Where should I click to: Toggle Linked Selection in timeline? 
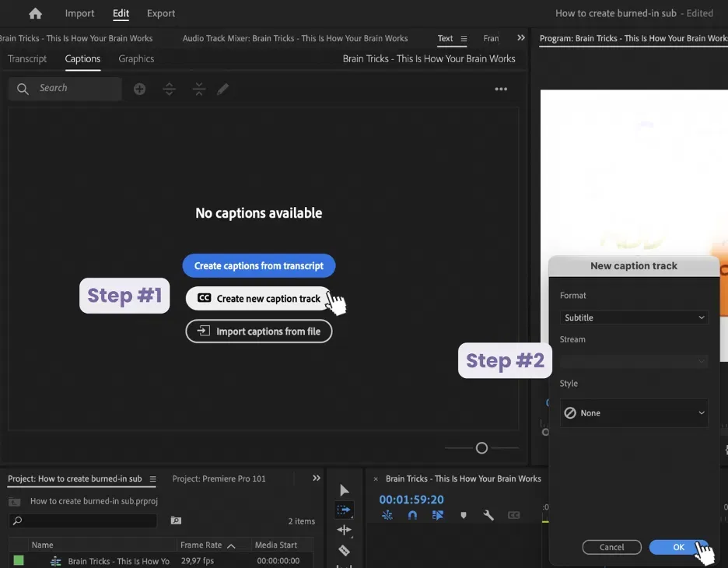pos(437,515)
